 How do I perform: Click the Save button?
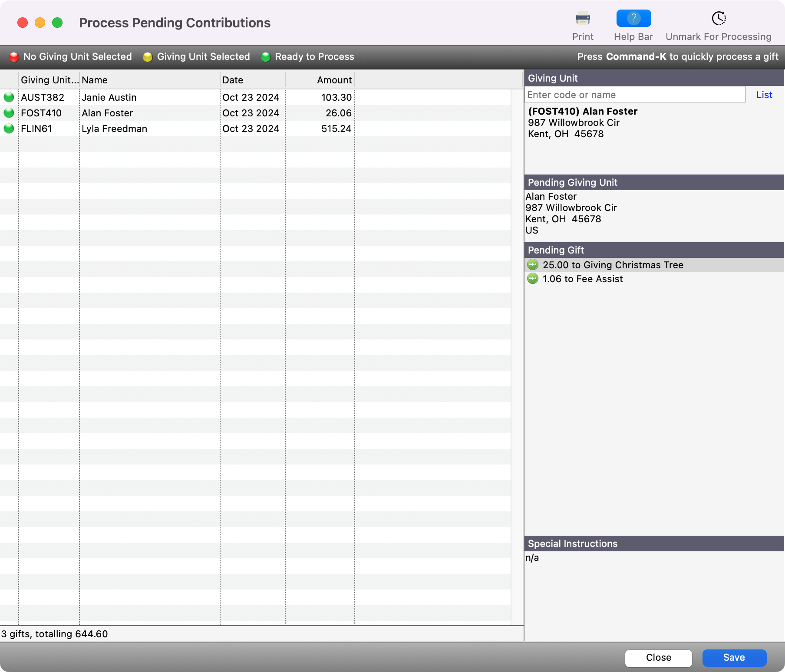click(x=734, y=658)
